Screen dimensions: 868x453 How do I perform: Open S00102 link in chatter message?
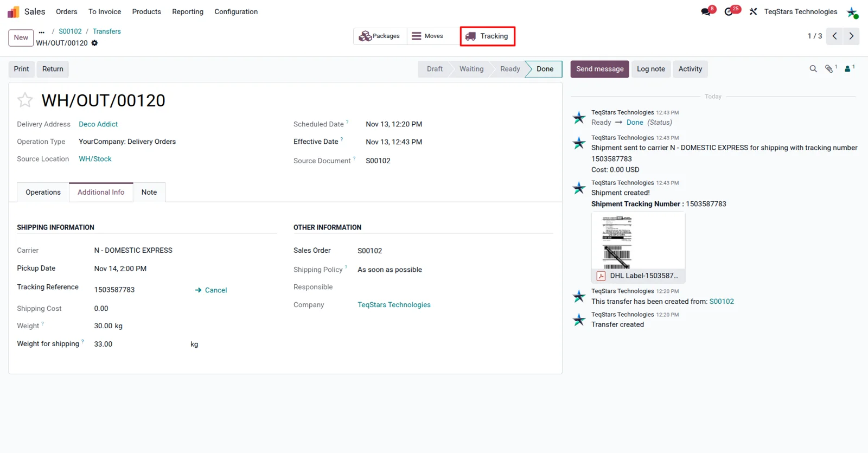point(722,302)
